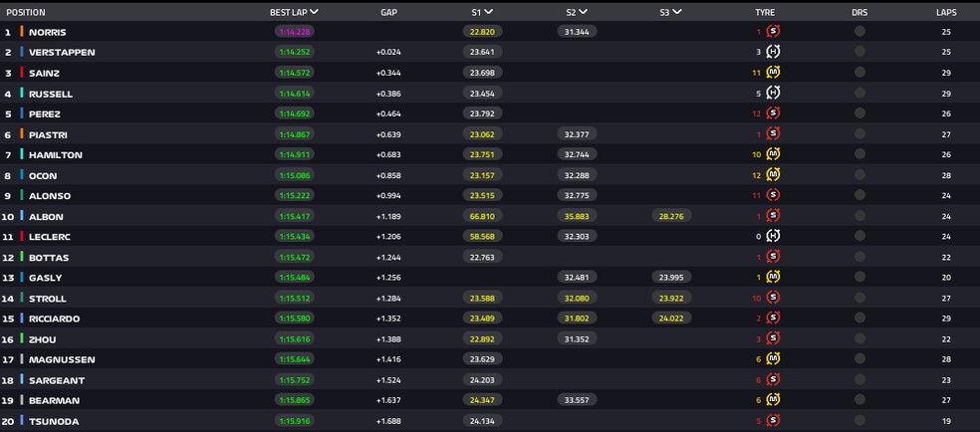The height and width of the screenshot is (432, 980).
Task: Click Ricciardo's soft tyre icon
Action: tap(773, 319)
